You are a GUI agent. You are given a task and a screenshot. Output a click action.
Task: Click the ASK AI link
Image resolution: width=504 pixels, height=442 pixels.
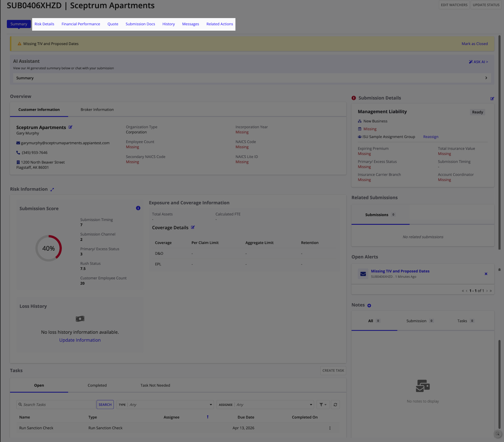pyautogui.click(x=478, y=62)
